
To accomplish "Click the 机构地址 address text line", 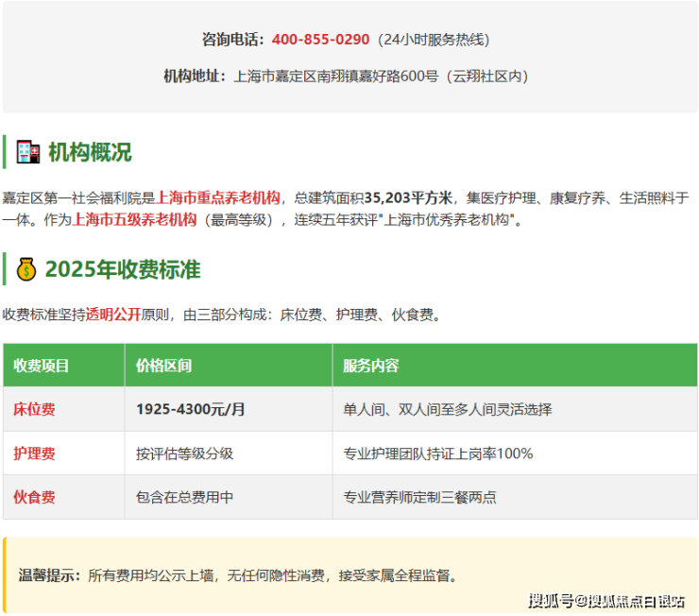I will click(x=346, y=77).
